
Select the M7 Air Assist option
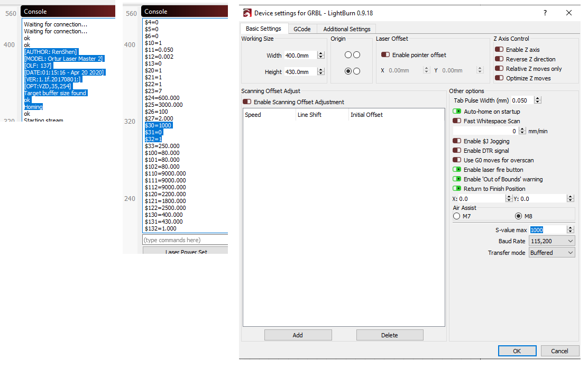pyautogui.click(x=456, y=216)
